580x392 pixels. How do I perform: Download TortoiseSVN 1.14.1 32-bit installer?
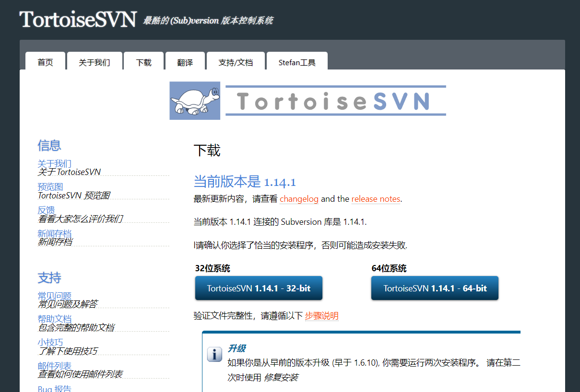259,288
